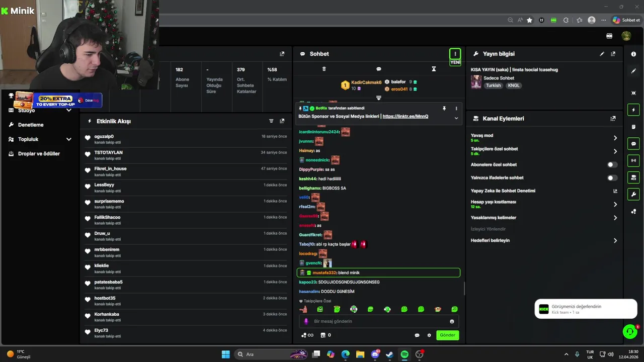This screenshot has height=362, width=644.
Task: Click the speech bubble icon below Sohbet header
Action: click(379, 69)
